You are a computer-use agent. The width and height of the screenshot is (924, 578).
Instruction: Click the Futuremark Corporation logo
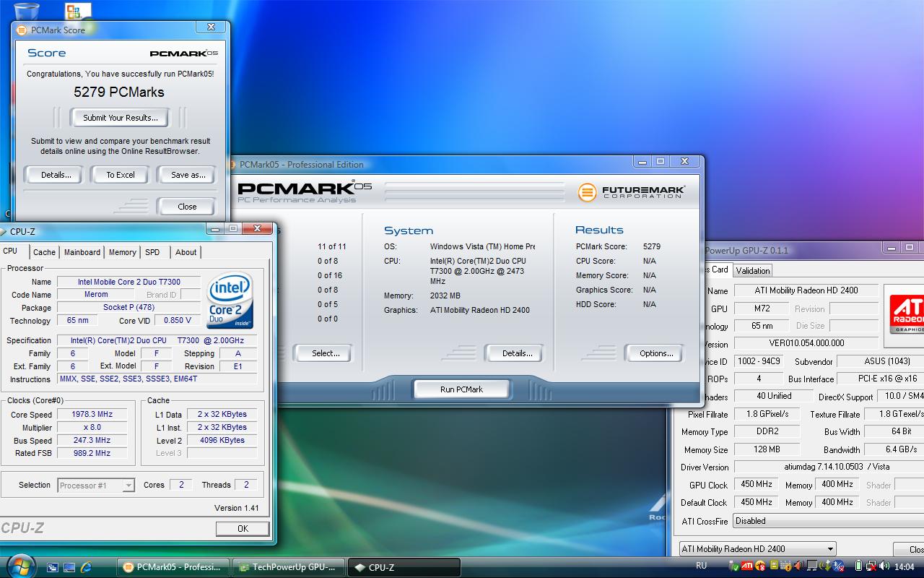click(631, 192)
